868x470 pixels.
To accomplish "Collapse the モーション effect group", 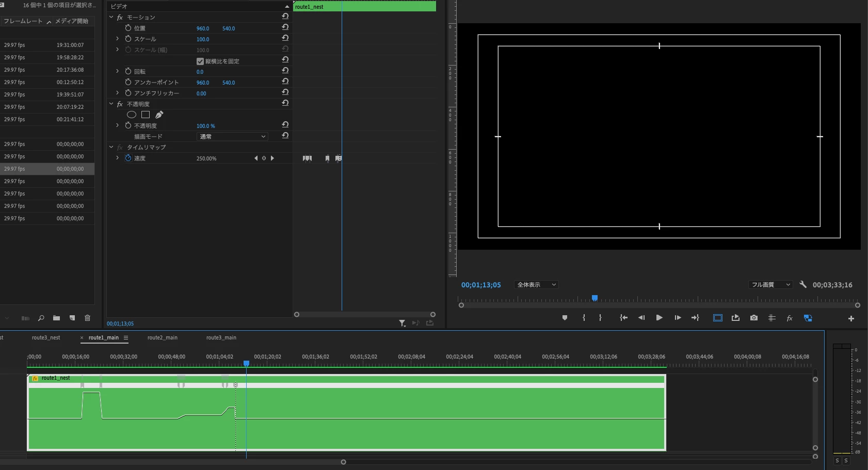I will (x=111, y=17).
